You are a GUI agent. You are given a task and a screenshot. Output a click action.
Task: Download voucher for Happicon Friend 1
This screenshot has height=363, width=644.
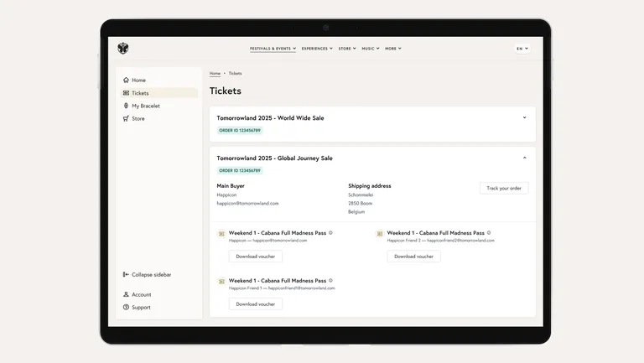(x=256, y=303)
